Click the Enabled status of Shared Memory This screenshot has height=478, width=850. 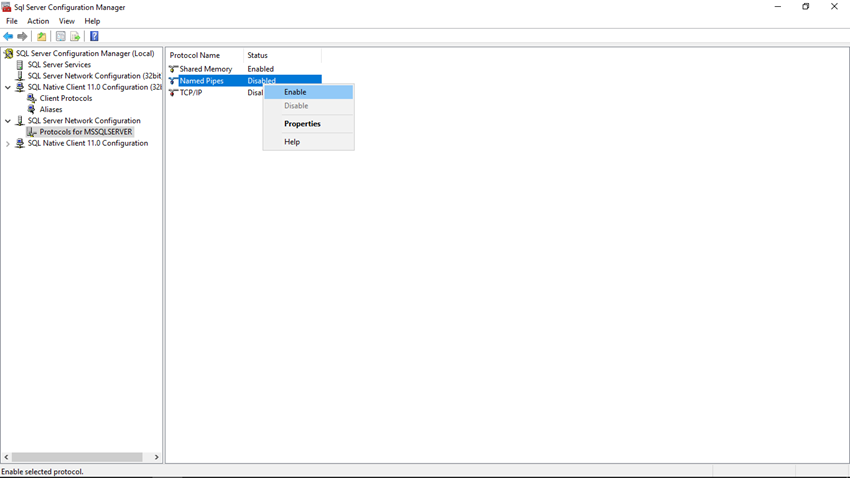point(261,69)
